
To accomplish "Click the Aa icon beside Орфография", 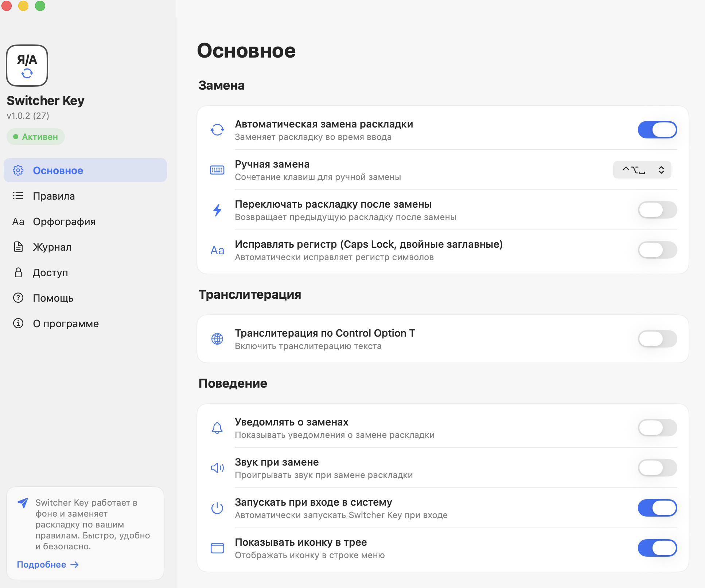I will pyautogui.click(x=18, y=222).
